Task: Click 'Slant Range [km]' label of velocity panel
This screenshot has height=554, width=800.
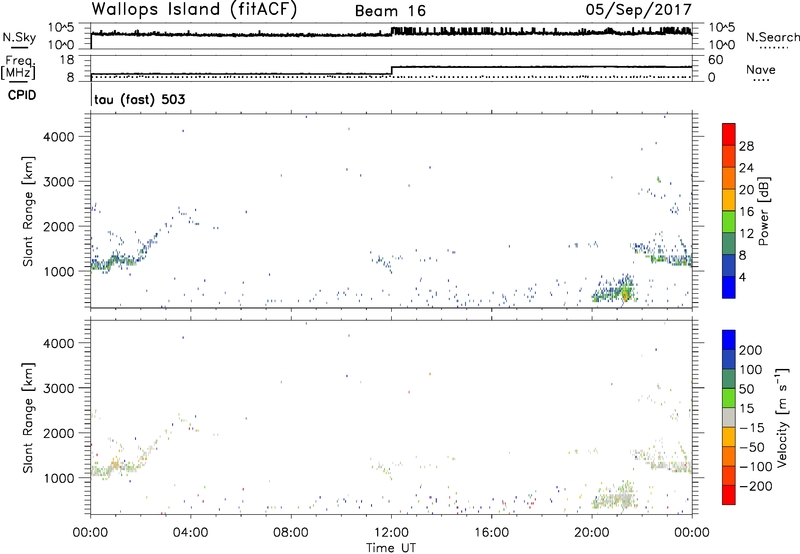Action: 28,417
